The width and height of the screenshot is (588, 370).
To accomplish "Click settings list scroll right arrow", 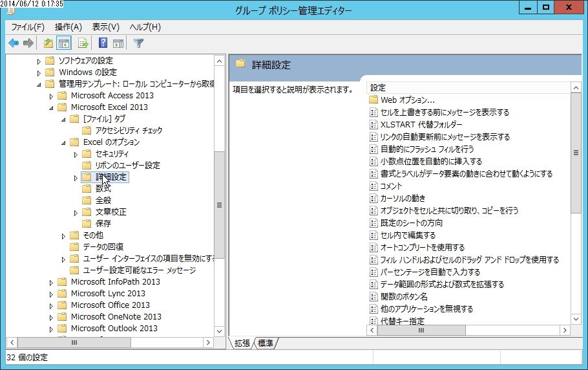I will [x=565, y=331].
